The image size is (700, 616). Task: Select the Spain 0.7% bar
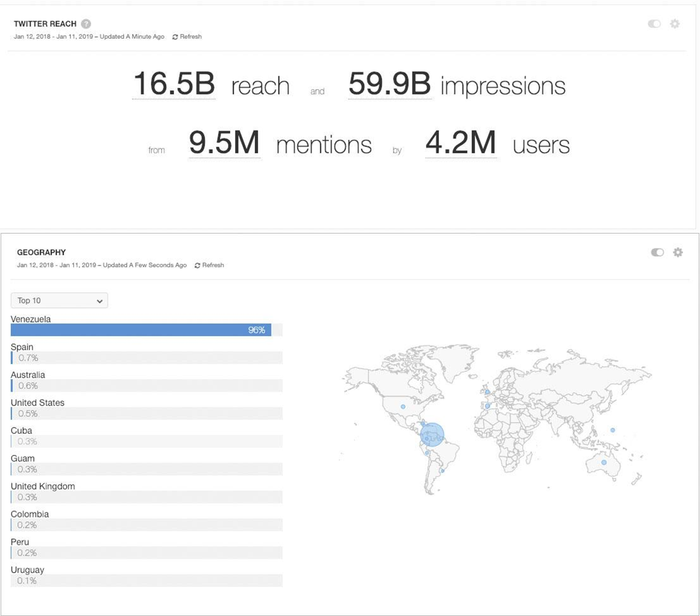click(x=147, y=358)
